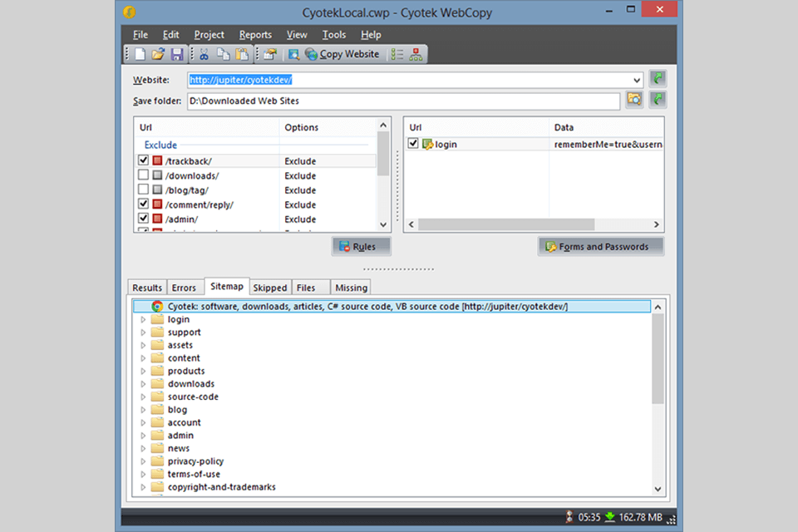Uncheck the /comment/reply/ rule checkbox
Image resolution: width=798 pixels, height=532 pixels.
(144, 204)
